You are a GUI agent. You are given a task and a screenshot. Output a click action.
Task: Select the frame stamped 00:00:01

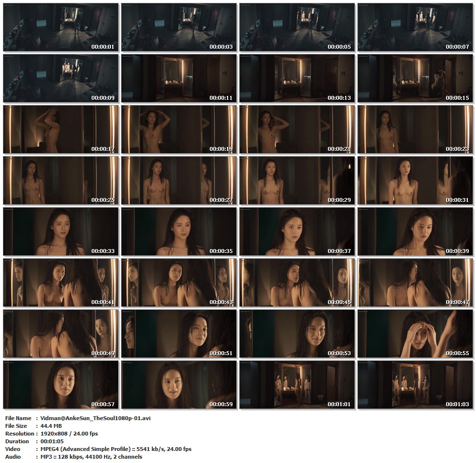point(61,27)
